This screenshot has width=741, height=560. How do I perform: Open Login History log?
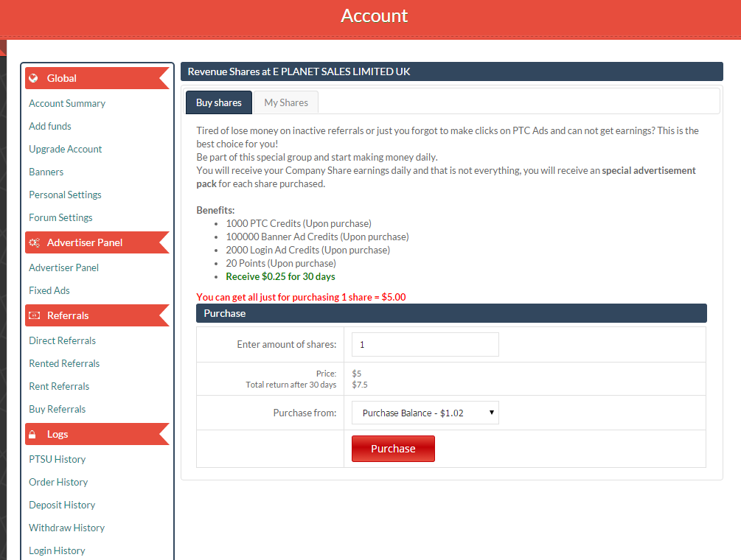(58, 550)
